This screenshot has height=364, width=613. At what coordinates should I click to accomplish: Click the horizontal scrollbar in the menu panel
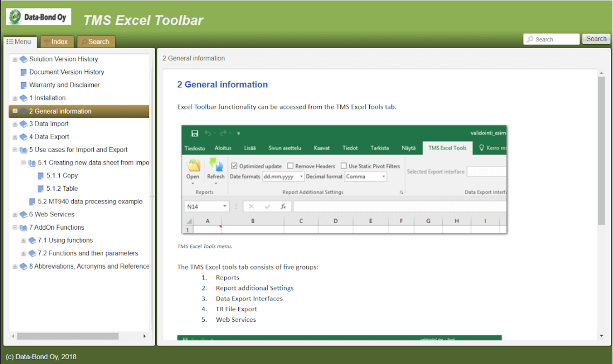[x=67, y=336]
